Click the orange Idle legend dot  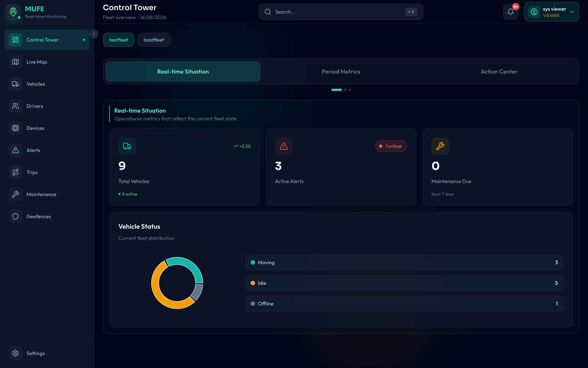click(253, 283)
